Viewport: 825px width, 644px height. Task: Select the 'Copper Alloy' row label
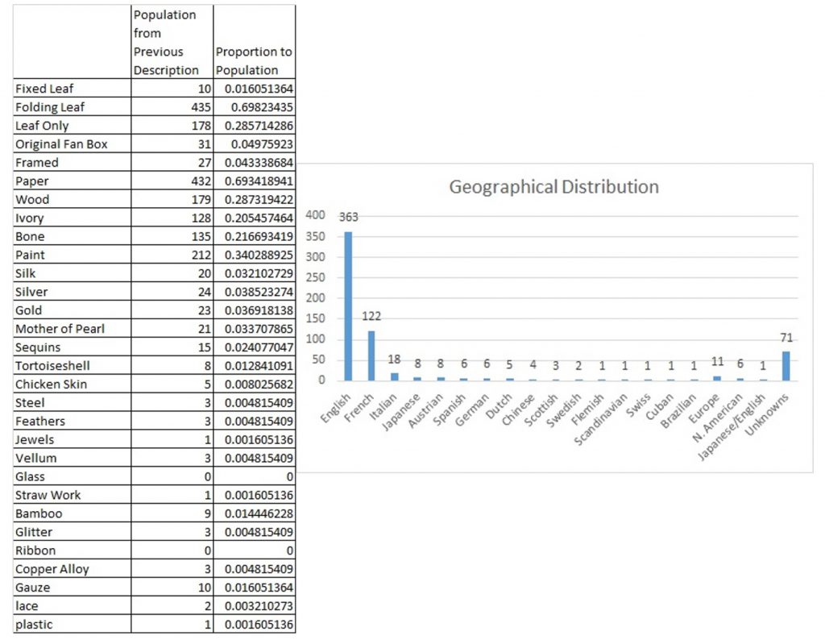[x=72, y=569]
